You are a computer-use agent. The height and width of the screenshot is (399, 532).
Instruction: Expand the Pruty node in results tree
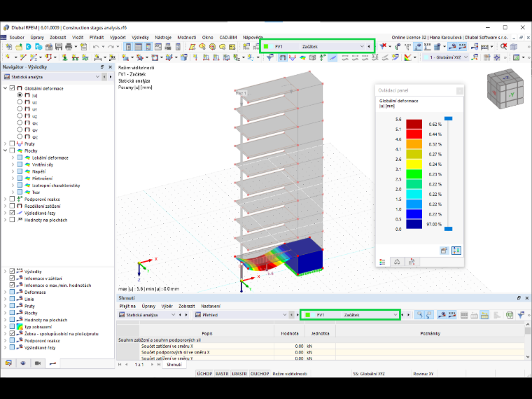(5, 144)
